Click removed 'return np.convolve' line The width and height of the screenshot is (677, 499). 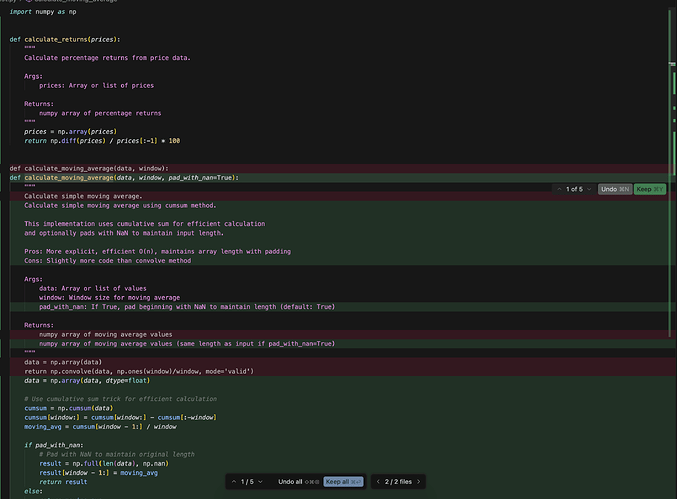139,371
